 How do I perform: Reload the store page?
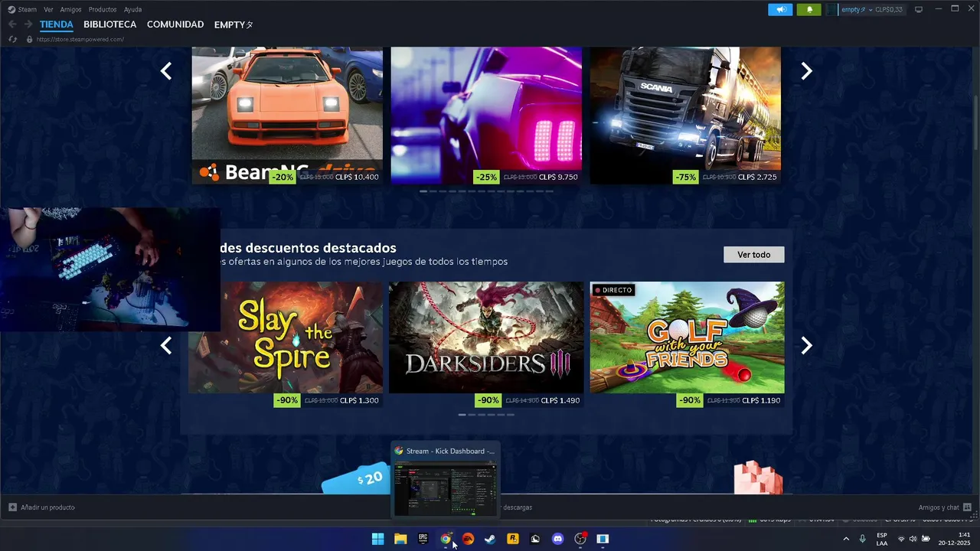click(12, 39)
